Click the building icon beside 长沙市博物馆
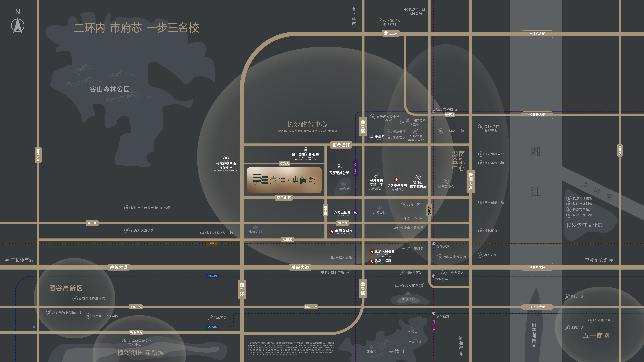Image resolution: width=644 pixels, height=362 pixels. 569,198
